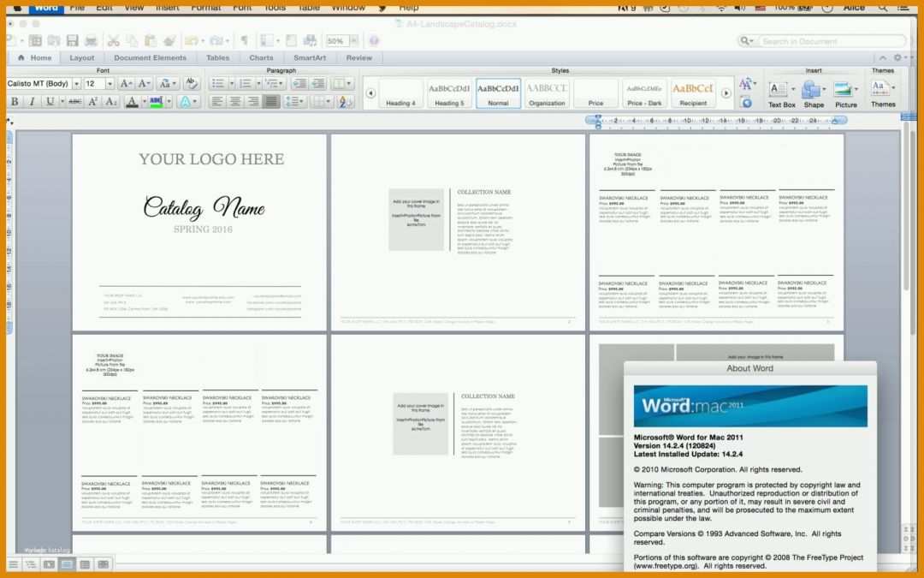This screenshot has width=924, height=578.
Task: Open the Review ribbon tab
Action: [358, 58]
